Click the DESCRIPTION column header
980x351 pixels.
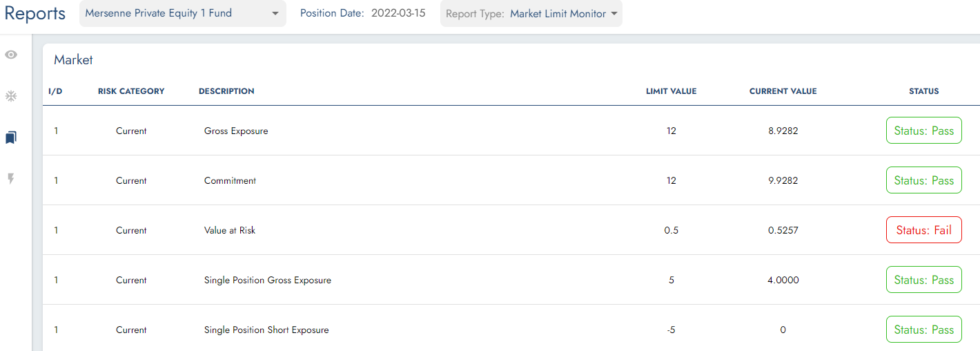[x=226, y=91]
